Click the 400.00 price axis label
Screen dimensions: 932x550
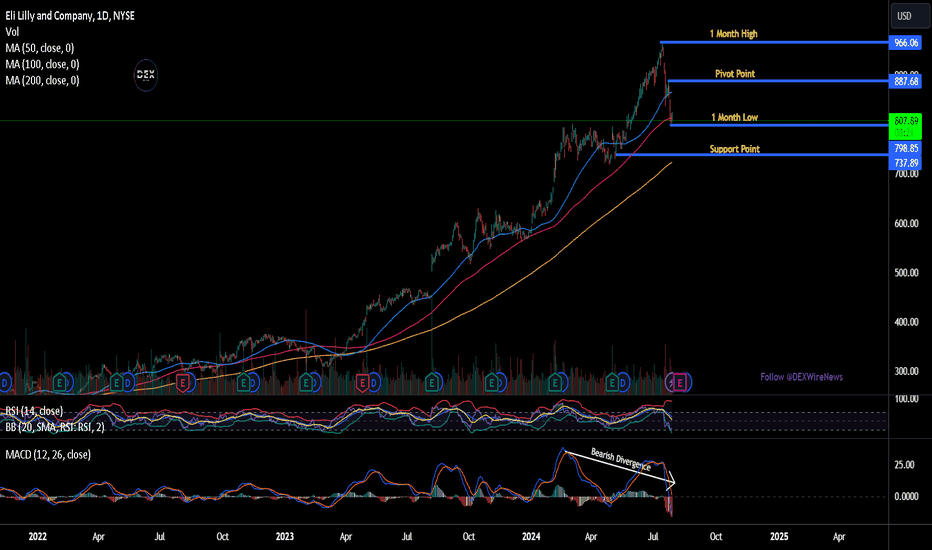(906, 322)
